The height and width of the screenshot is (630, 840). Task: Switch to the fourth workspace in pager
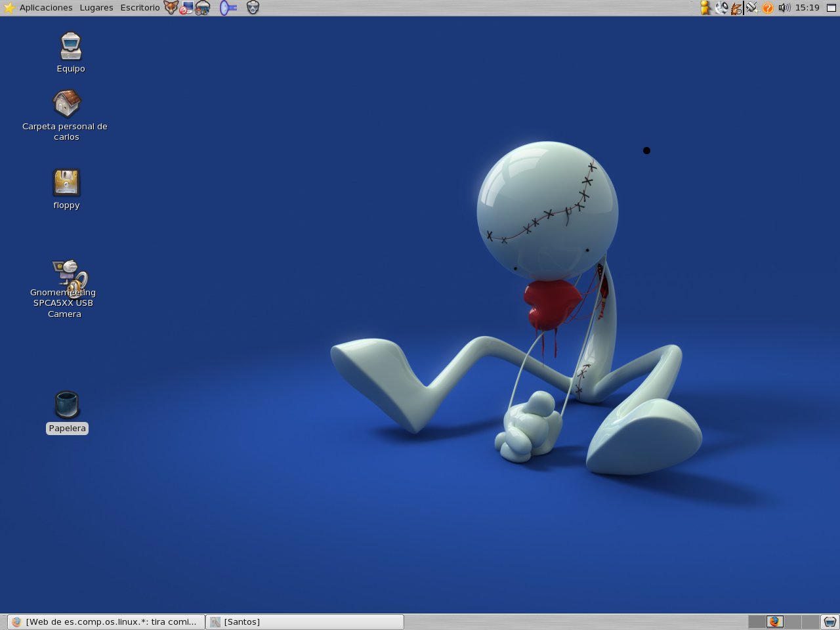coord(810,621)
